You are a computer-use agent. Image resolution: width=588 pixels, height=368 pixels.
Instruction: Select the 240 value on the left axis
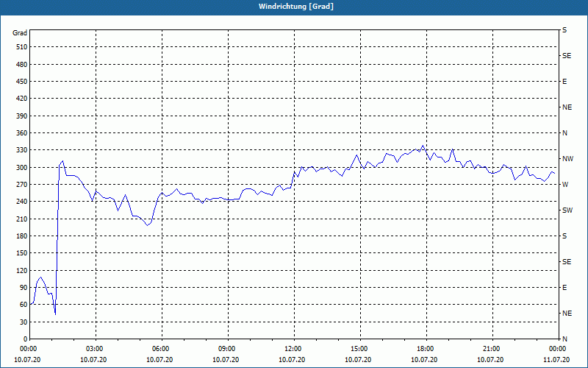[x=22, y=202]
